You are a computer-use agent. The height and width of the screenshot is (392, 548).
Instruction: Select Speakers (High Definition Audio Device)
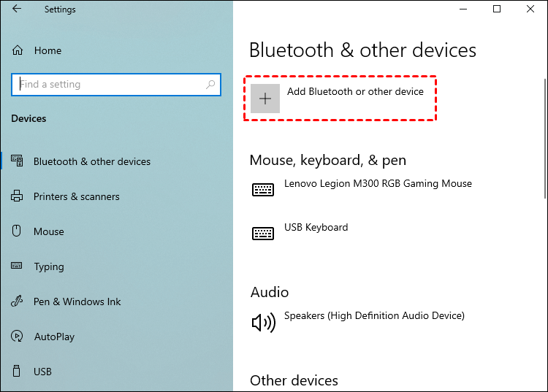374,316
